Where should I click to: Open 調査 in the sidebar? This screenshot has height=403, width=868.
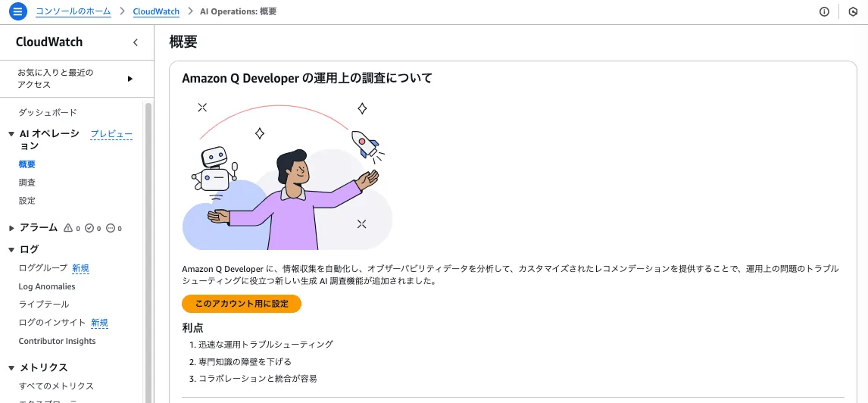(27, 182)
